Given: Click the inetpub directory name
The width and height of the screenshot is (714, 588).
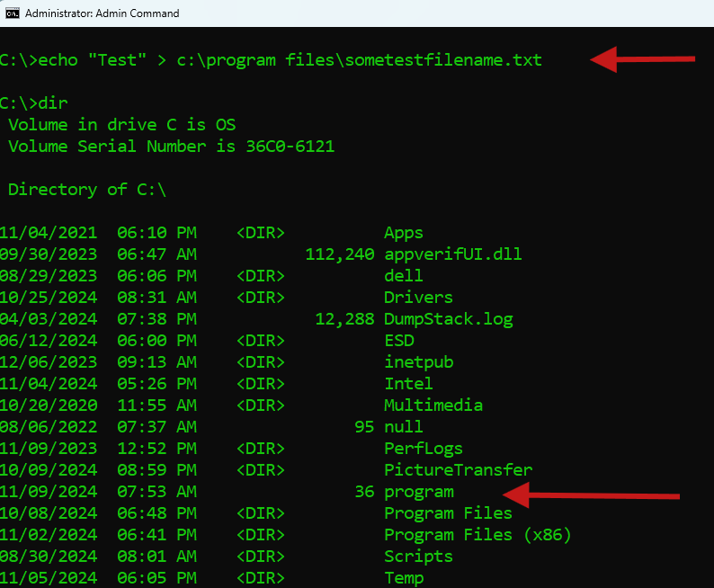Looking at the screenshot, I should [419, 362].
